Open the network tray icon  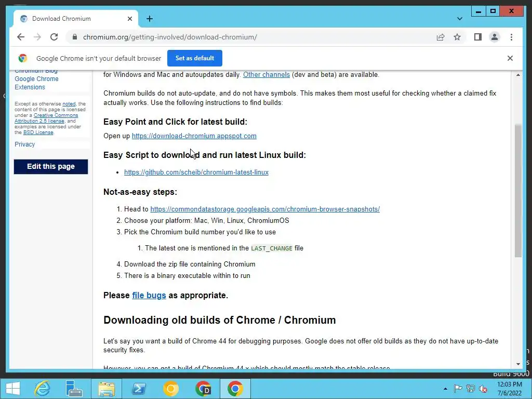(x=471, y=389)
